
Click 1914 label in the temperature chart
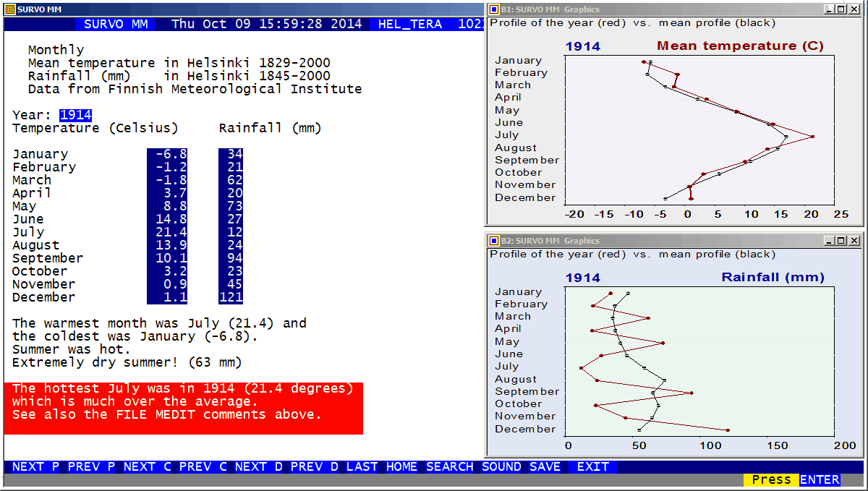click(x=582, y=47)
